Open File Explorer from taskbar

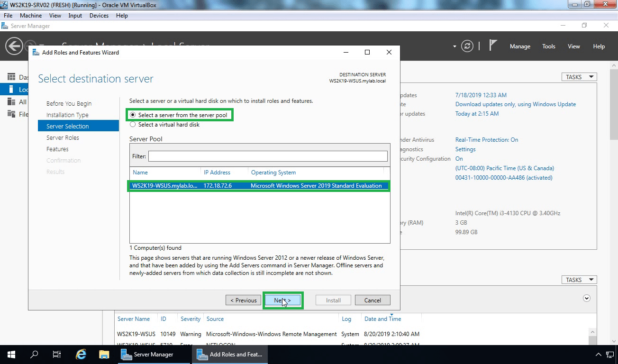click(x=104, y=355)
